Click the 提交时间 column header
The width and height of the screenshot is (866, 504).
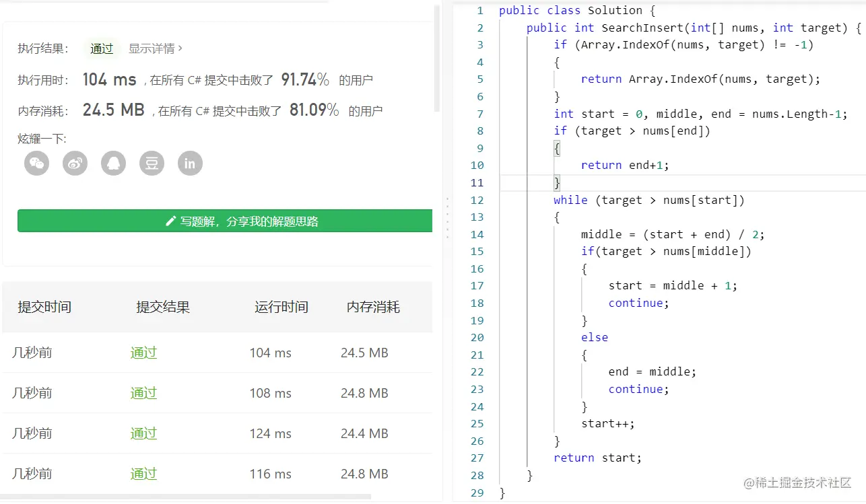[44, 307]
